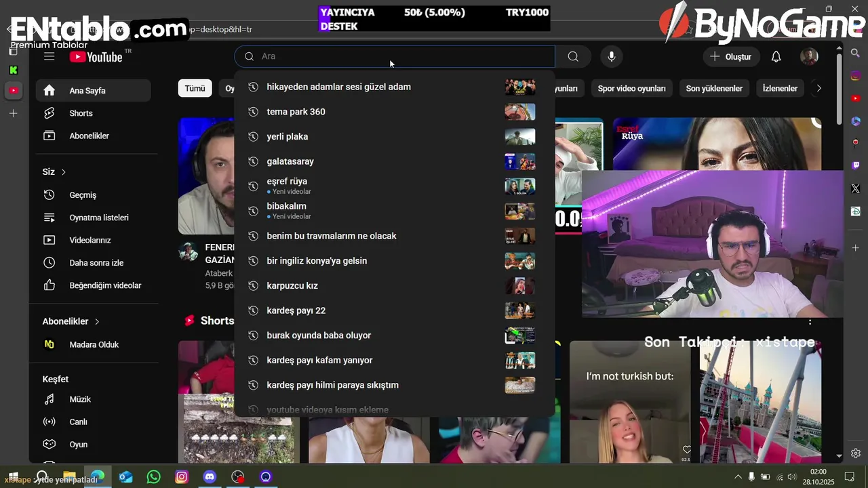
Task: Open Windows taskbar clock and date
Action: [x=818, y=477]
